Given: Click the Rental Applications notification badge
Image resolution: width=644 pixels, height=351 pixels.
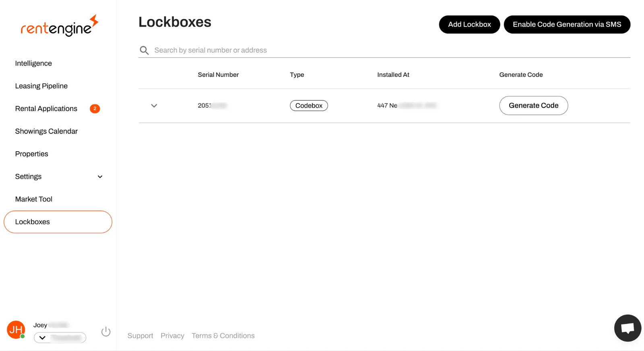Looking at the screenshot, I should pos(95,108).
